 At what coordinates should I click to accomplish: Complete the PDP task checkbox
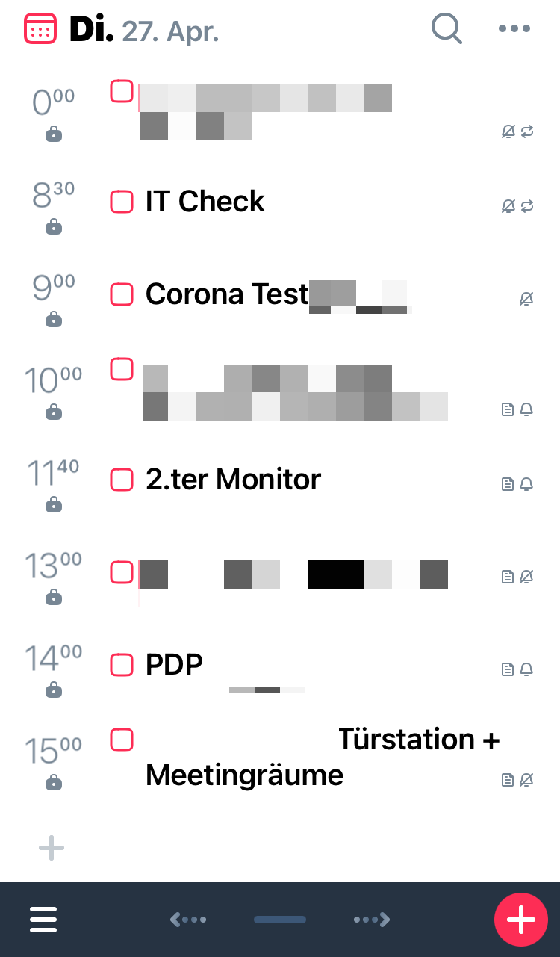point(122,664)
